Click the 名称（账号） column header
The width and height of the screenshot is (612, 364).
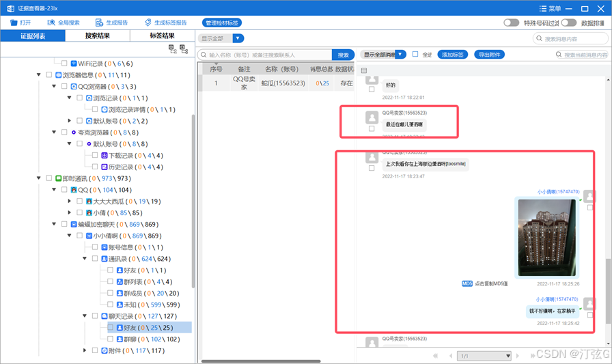click(x=283, y=69)
